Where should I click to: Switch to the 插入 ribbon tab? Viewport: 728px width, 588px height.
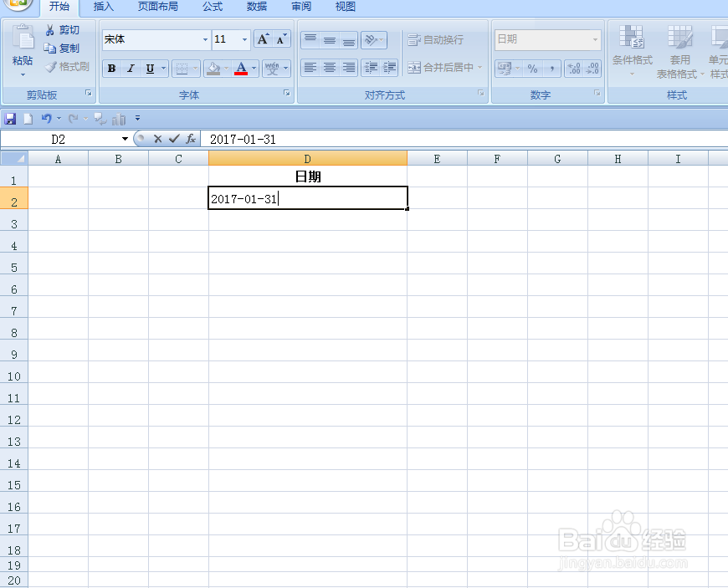tap(103, 7)
